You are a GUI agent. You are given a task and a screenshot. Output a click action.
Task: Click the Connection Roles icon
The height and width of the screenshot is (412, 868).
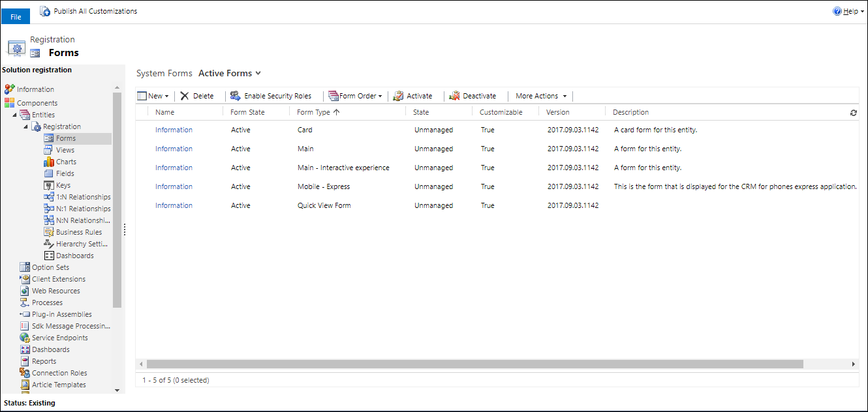[x=25, y=373]
